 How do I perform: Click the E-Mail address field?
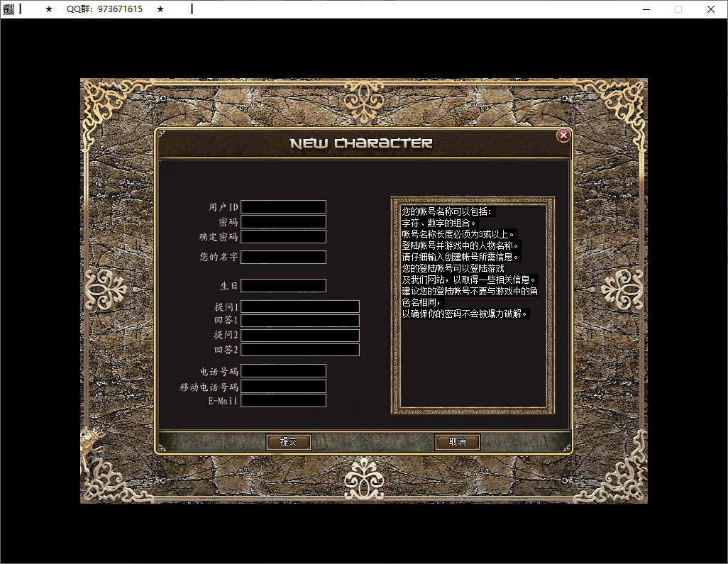(x=283, y=400)
